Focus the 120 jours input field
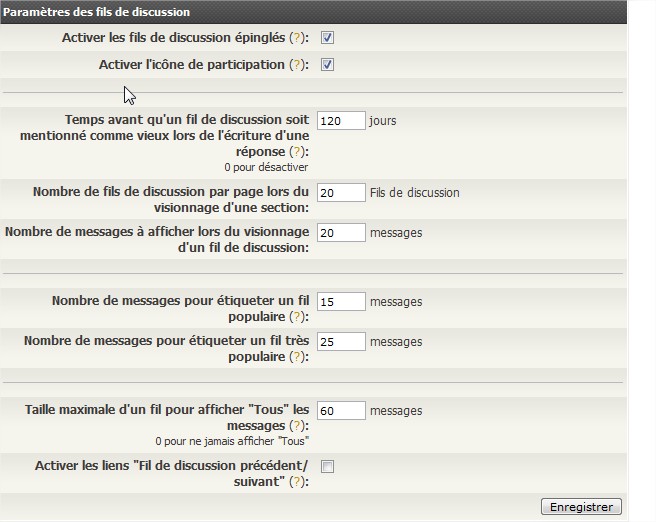The width and height of the screenshot is (656, 522). click(x=341, y=120)
